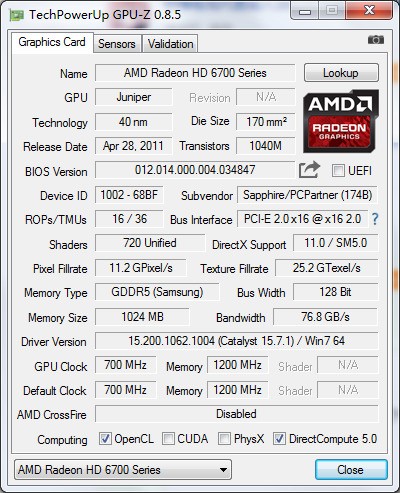Switch to the Validation tab

170,44
